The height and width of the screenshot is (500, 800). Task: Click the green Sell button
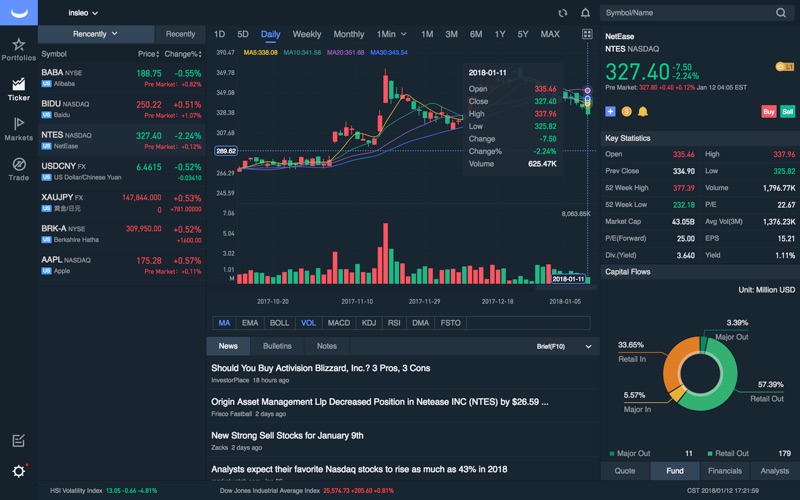pyautogui.click(x=787, y=112)
